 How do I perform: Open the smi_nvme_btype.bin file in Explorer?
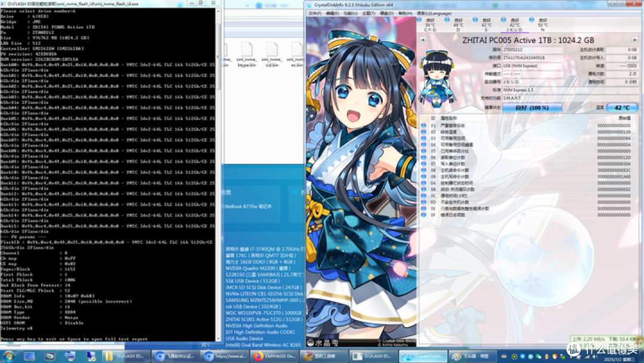[247, 54]
